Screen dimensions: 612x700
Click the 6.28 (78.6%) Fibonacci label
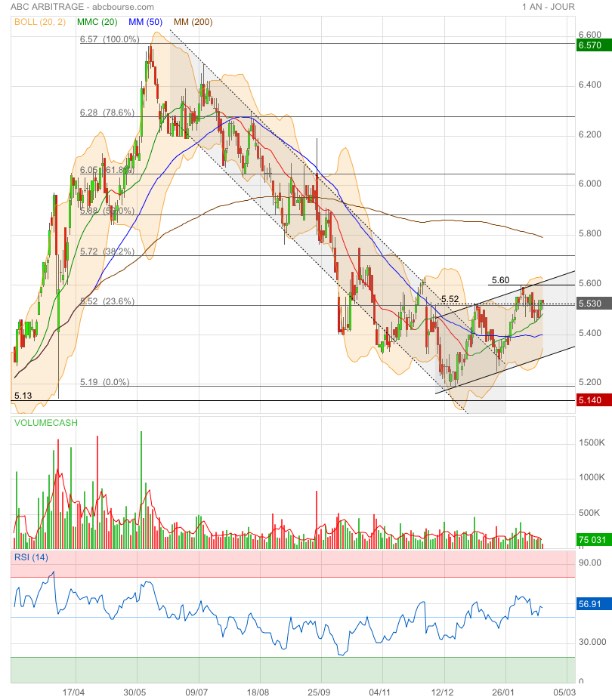(x=107, y=112)
